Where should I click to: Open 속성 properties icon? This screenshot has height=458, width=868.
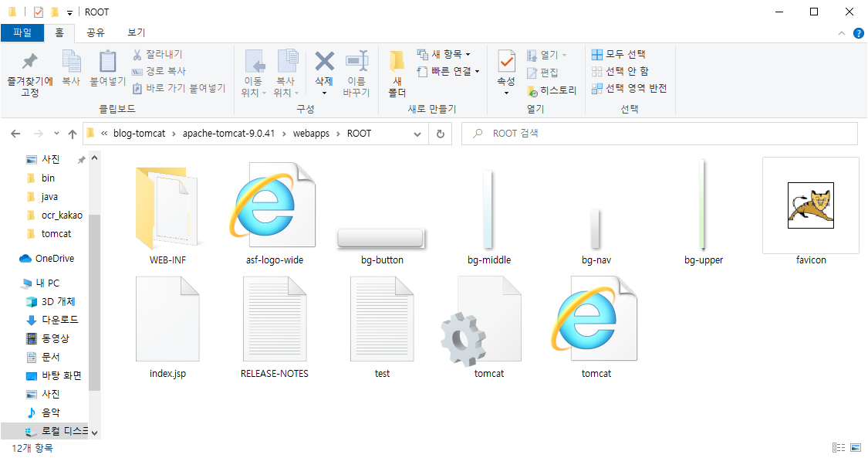pos(506,61)
